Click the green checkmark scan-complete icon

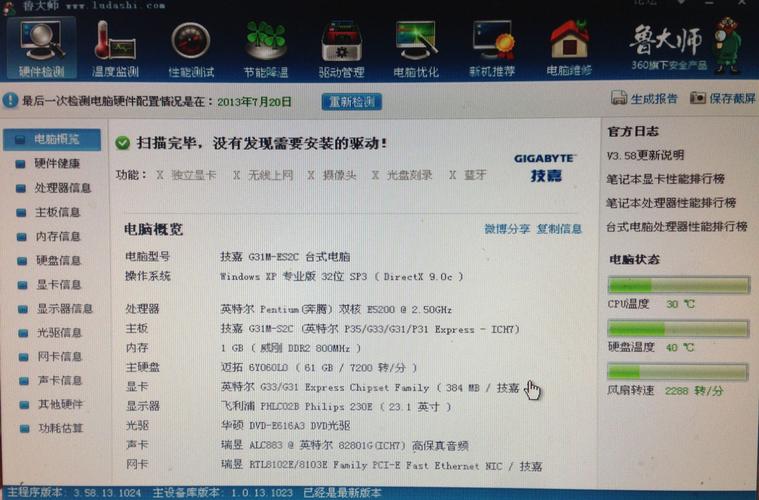(122, 143)
